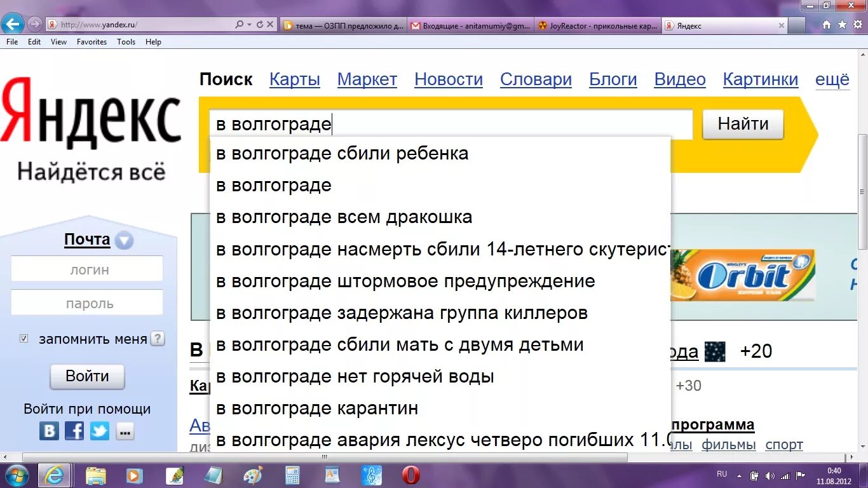Click the network signal tray icon
This screenshot has height=488, width=868.
[x=785, y=475]
